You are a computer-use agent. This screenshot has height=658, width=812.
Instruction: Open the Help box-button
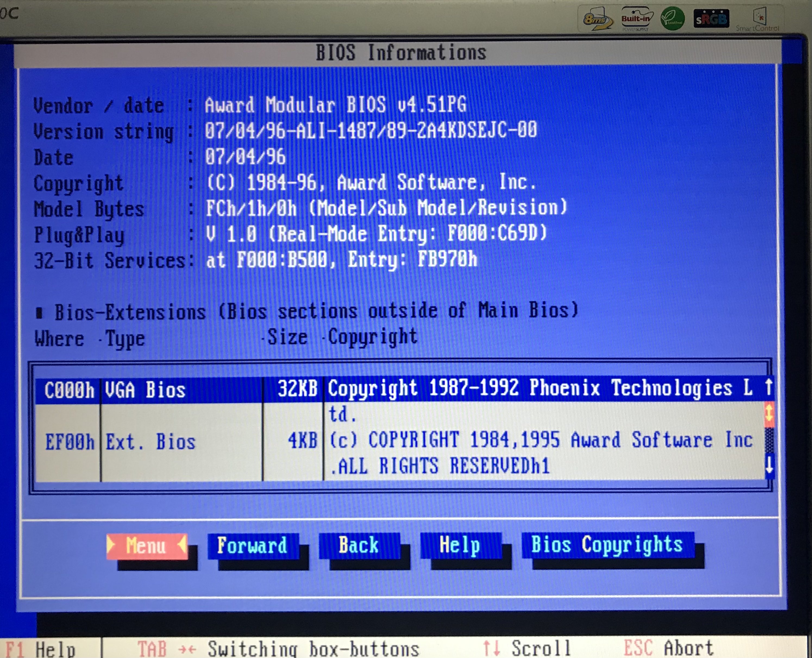tap(460, 546)
